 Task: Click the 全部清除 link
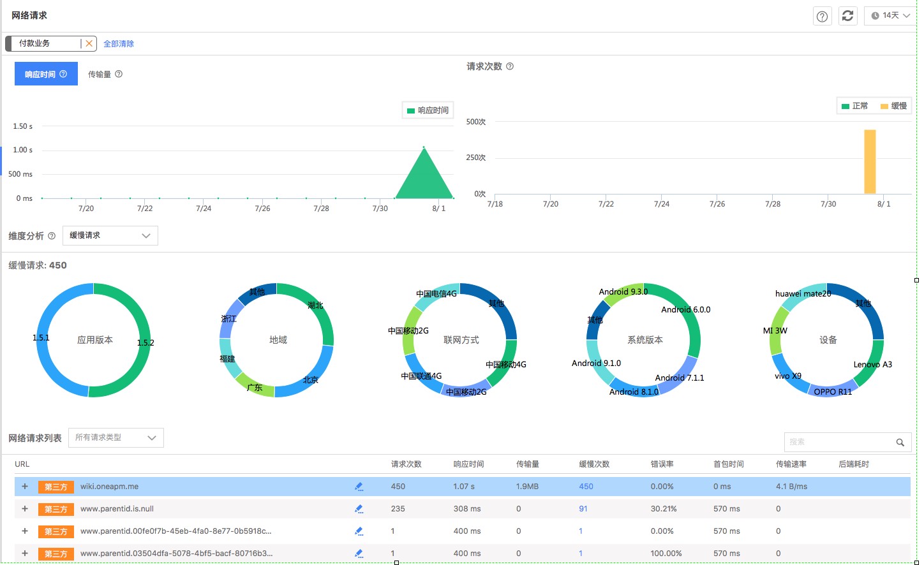point(119,44)
